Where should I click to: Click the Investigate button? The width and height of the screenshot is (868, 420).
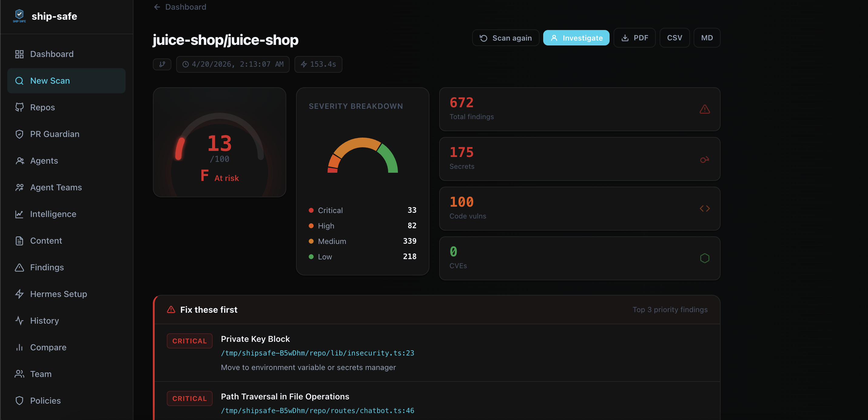576,38
